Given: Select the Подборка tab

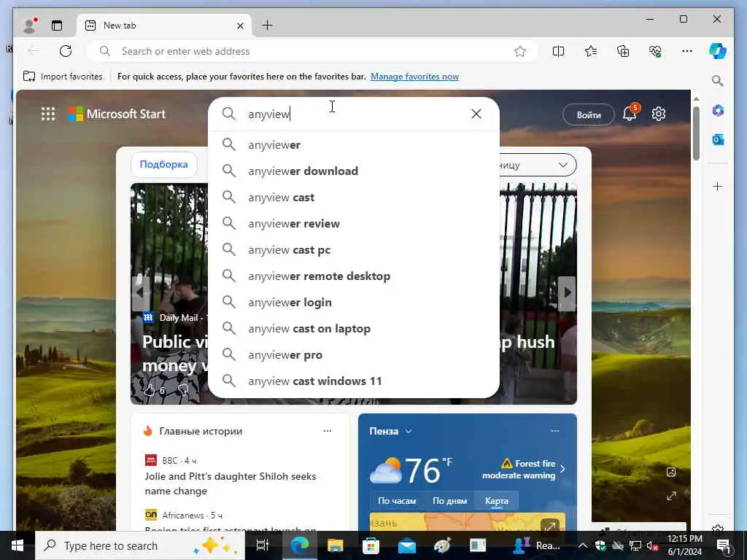Looking at the screenshot, I should click(x=163, y=164).
